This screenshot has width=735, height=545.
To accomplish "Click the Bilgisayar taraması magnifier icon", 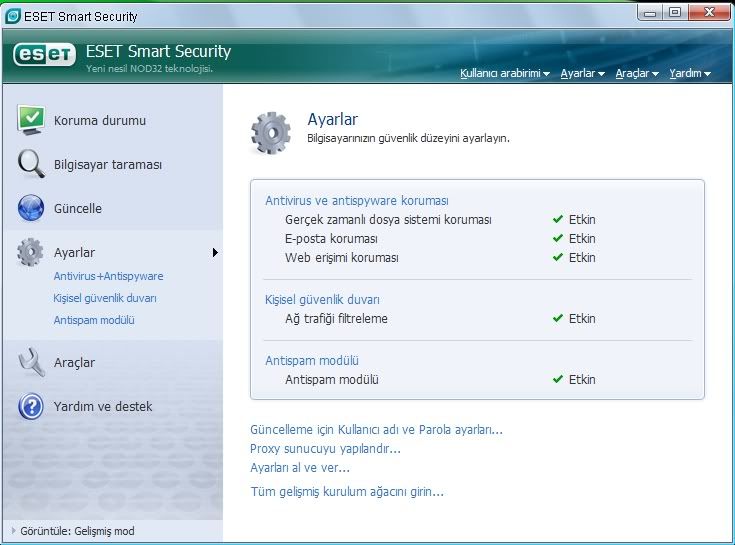I will [31, 164].
